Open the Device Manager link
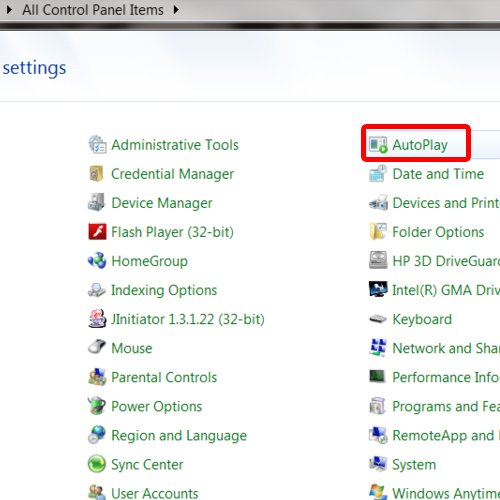The width and height of the screenshot is (500, 500). pos(162,203)
